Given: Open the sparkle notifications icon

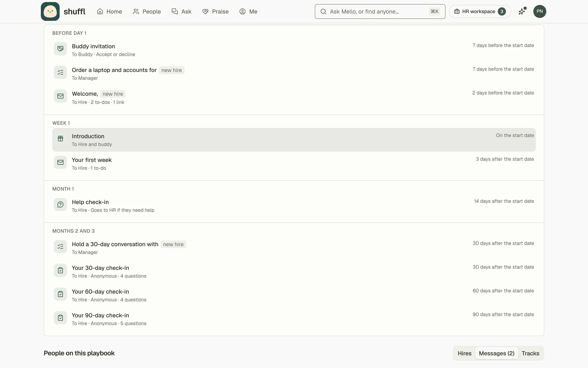Looking at the screenshot, I should (x=522, y=11).
